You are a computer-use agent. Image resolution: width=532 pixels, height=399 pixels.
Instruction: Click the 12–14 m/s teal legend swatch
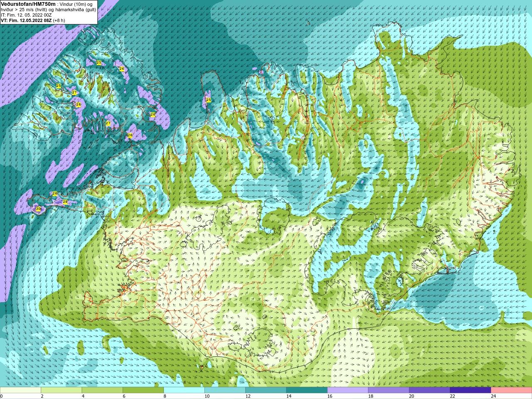coord(266,390)
